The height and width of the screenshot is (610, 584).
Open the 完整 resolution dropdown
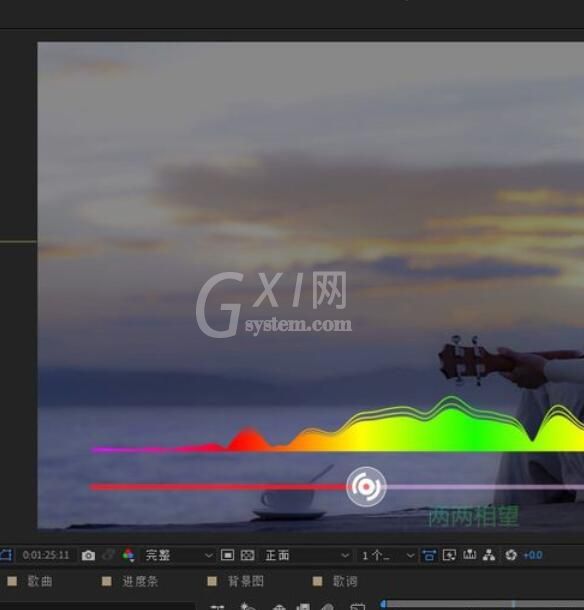(179, 555)
